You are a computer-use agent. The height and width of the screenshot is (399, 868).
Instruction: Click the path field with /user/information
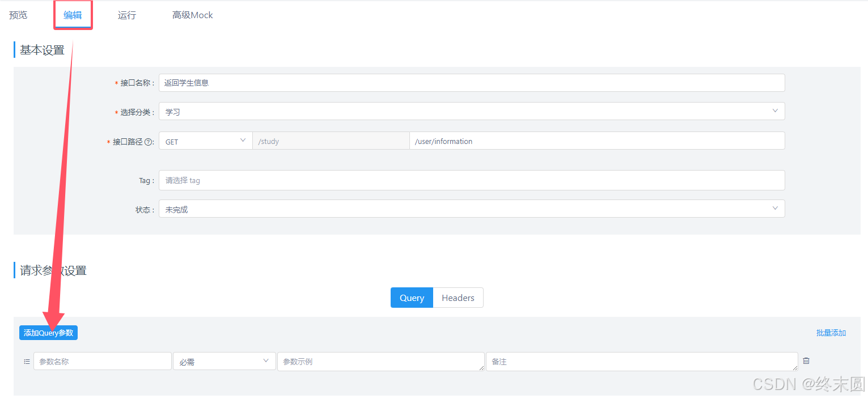(x=598, y=141)
